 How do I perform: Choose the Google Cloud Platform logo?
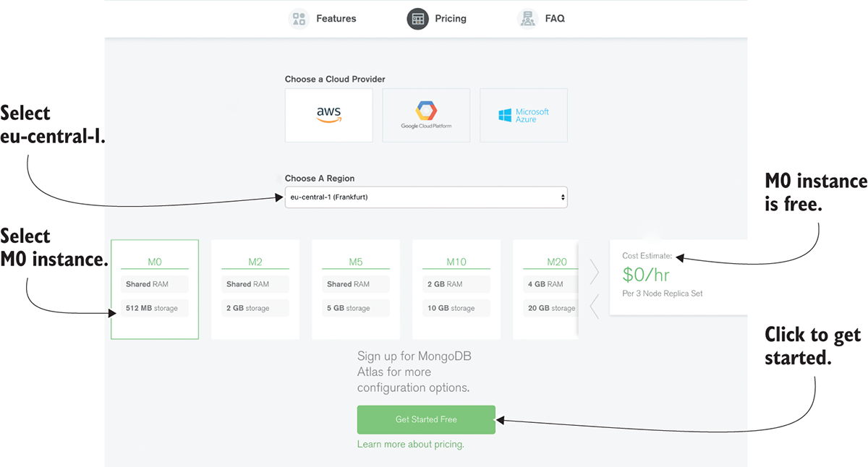click(x=426, y=115)
